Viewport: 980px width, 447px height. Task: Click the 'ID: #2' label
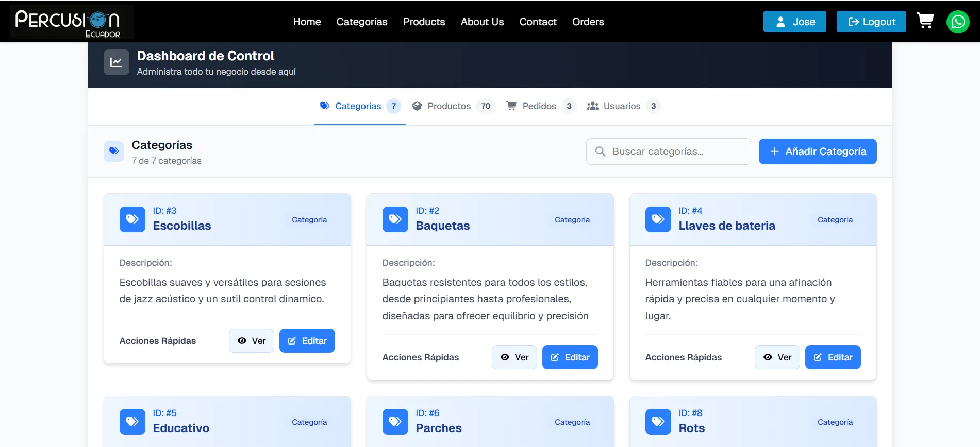428,211
